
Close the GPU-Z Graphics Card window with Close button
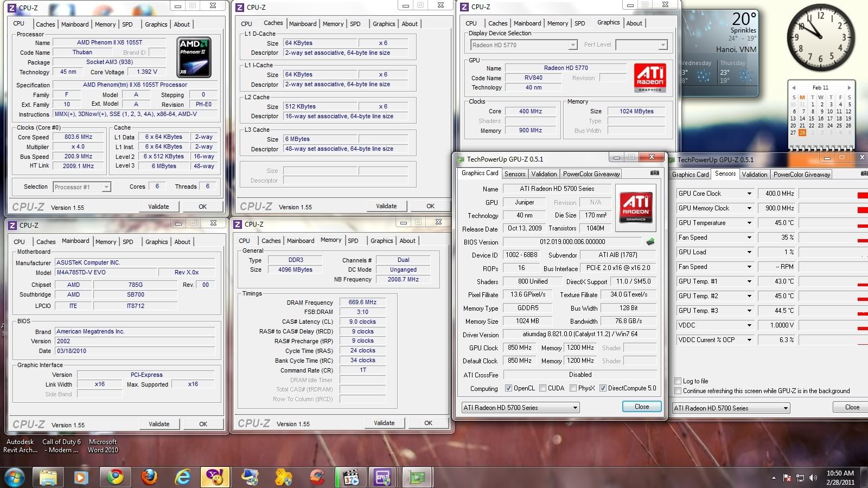[x=642, y=407]
